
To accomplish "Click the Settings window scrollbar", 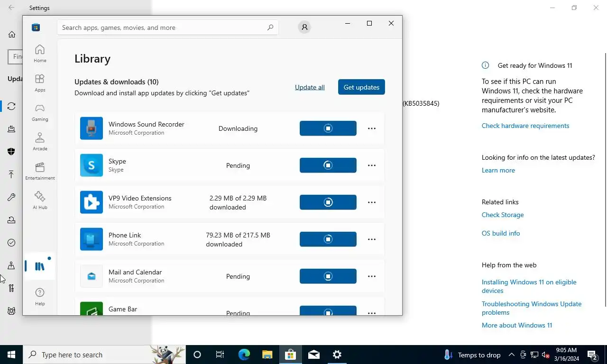I will (x=605, y=180).
